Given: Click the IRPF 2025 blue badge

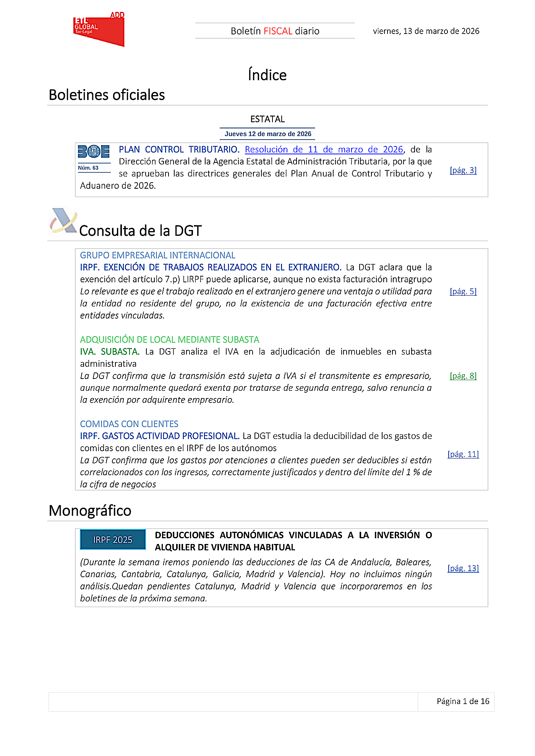Looking at the screenshot, I should tap(113, 539).
